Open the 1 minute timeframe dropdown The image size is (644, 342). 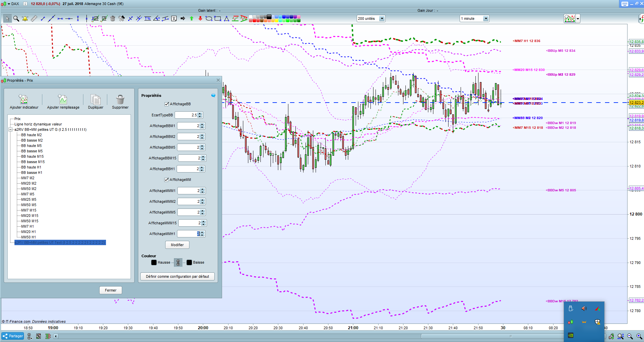tap(486, 19)
